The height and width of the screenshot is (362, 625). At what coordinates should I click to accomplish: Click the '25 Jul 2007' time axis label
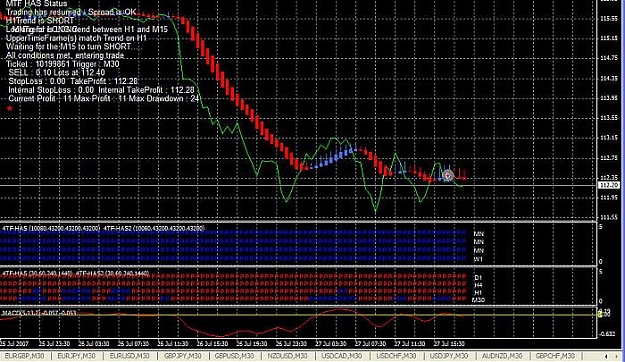point(15,344)
